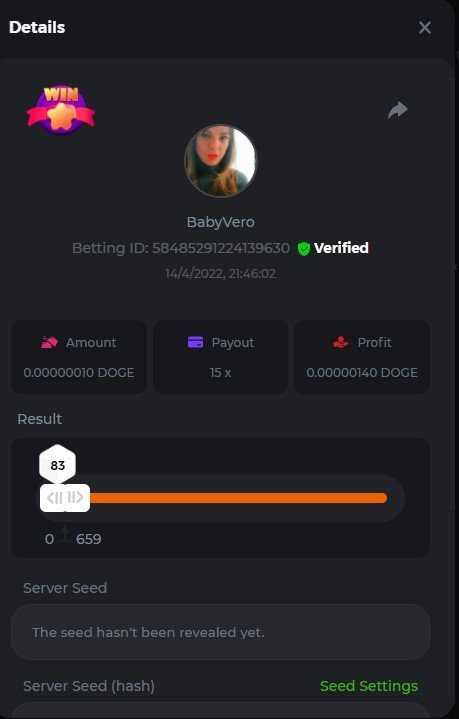Open BabyVero's profile avatar

point(221,161)
